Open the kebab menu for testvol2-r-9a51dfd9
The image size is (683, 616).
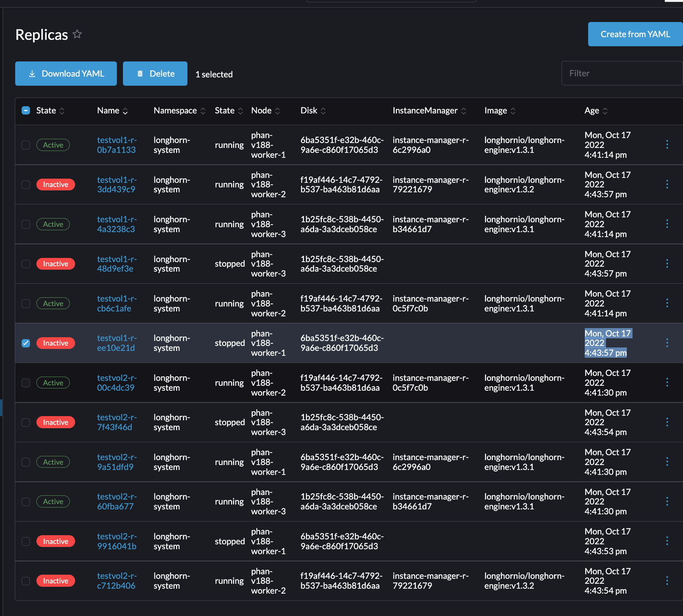click(667, 462)
